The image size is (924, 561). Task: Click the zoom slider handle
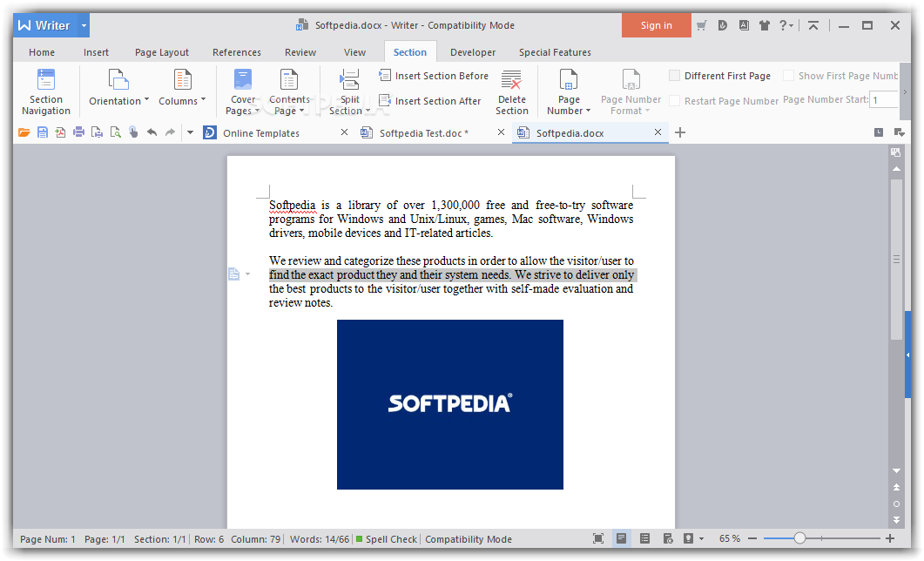[799, 538]
